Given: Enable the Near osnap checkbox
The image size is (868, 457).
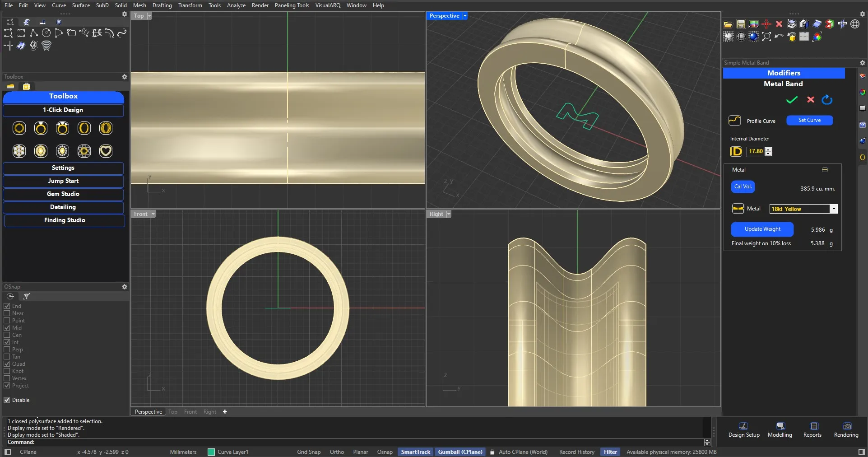Looking at the screenshot, I should point(7,313).
